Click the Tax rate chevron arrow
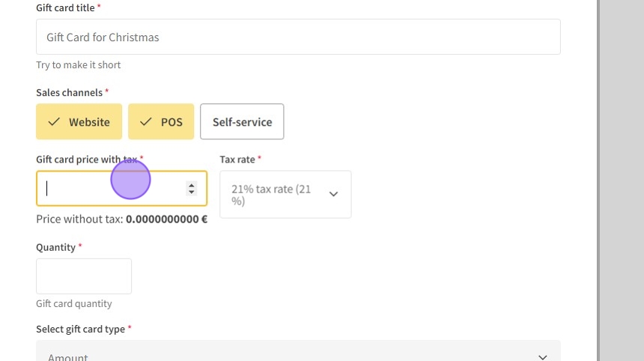644x361 pixels. 333,195
